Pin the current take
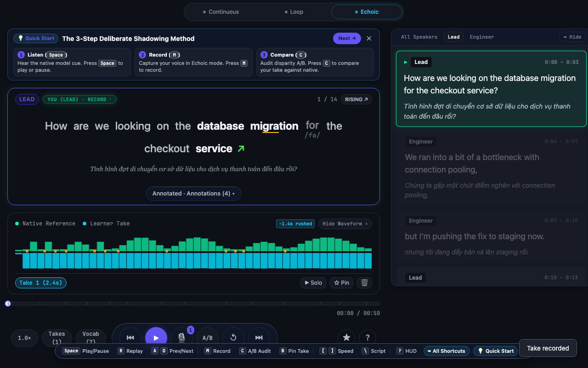 coord(341,283)
